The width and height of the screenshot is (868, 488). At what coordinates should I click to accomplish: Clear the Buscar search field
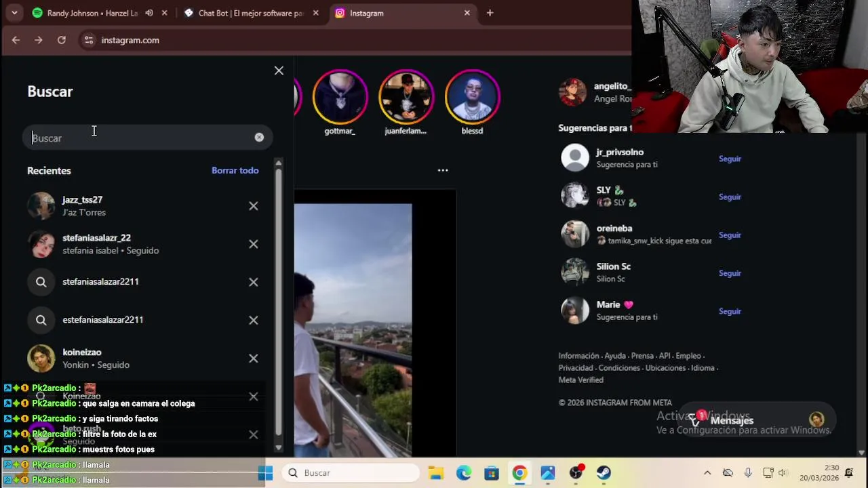(x=259, y=137)
